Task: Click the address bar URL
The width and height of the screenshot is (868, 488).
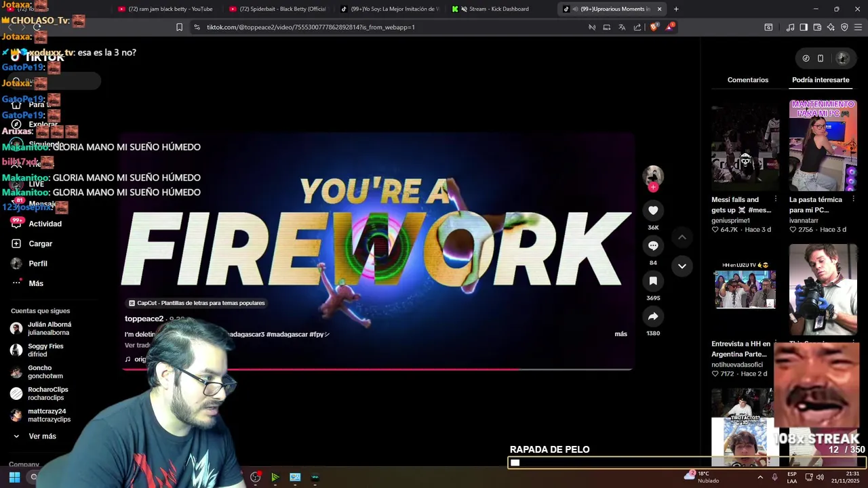Action: click(311, 27)
